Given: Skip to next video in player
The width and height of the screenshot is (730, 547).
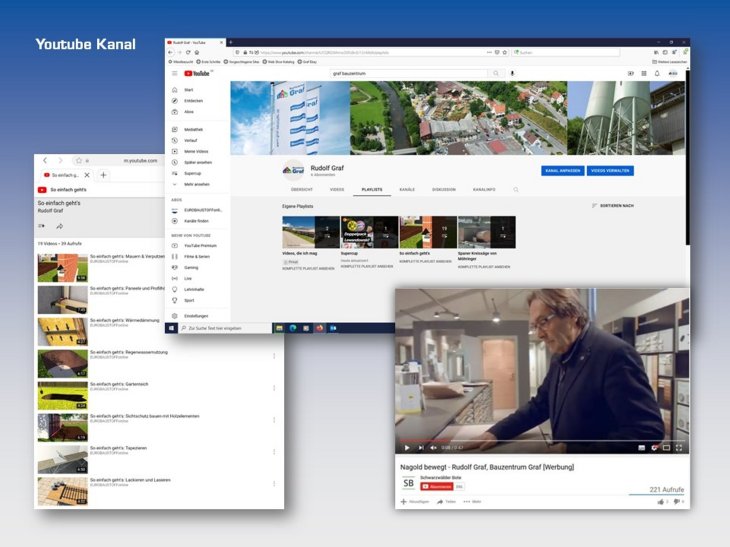Looking at the screenshot, I should [421, 447].
